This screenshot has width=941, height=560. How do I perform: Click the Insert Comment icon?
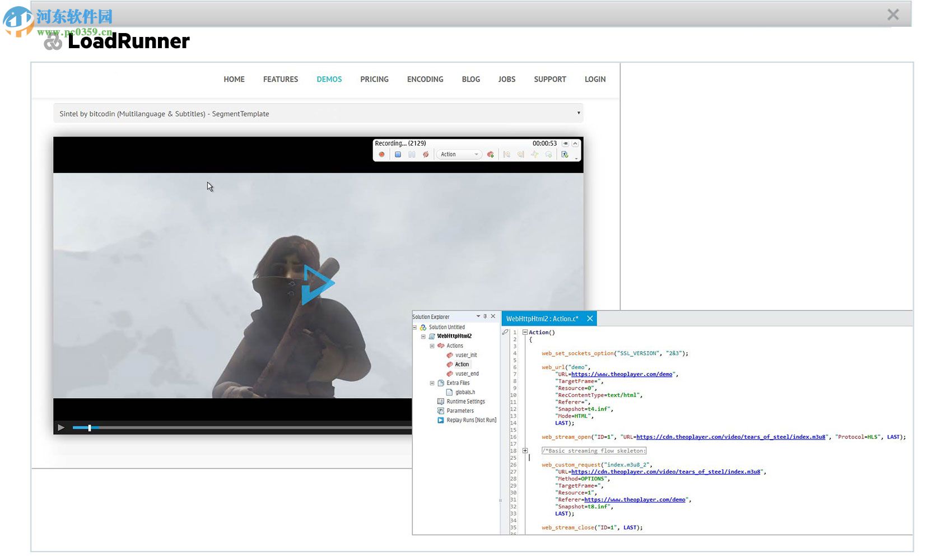549,155
